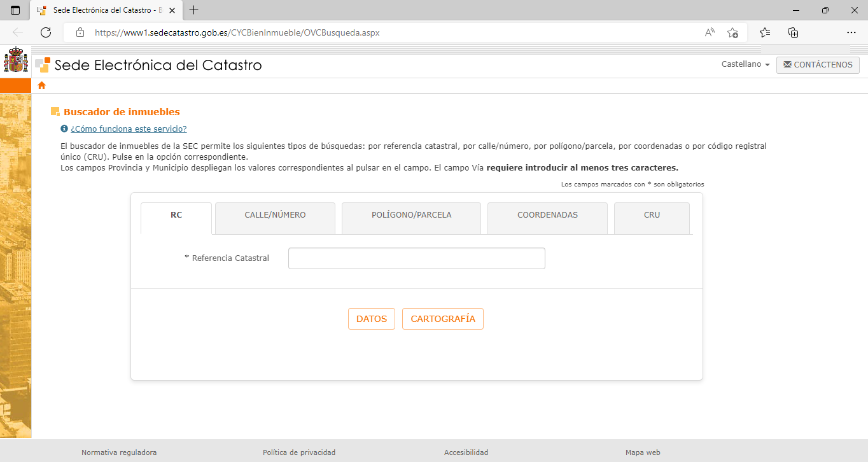The height and width of the screenshot is (462, 868).
Task: Open the Read aloud icon
Action: pyautogui.click(x=710, y=32)
